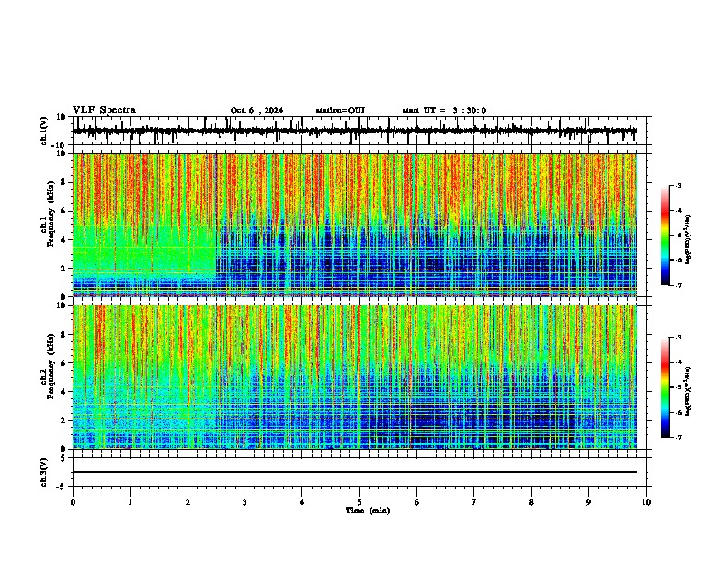Click the "4" kHz tick on ch.1 frequency axis
Screen dimensions: 728x563
coord(63,240)
